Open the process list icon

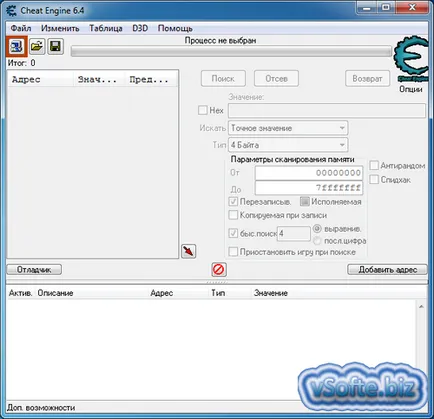16,46
